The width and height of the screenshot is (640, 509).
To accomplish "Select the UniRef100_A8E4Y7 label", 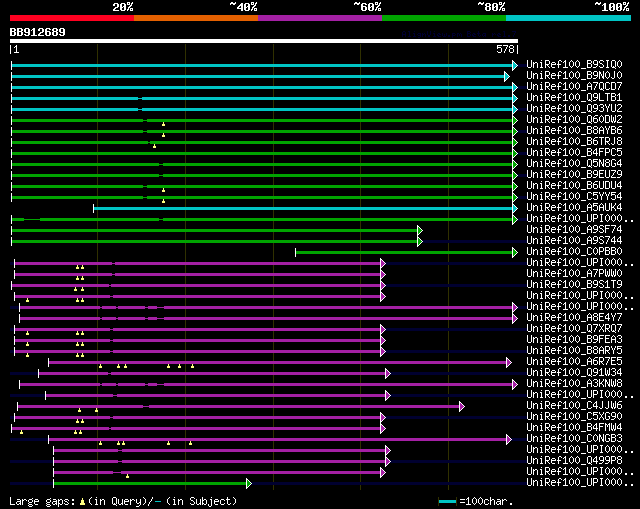I will 574,318.
